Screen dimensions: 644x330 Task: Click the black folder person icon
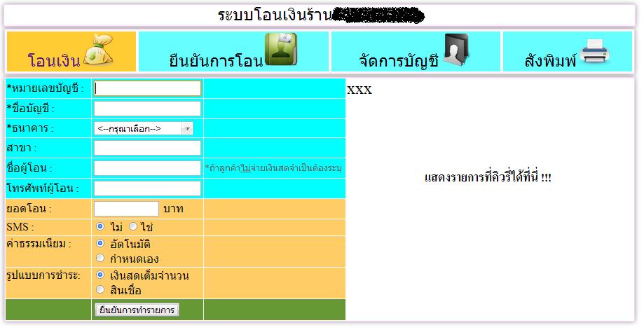tap(456, 50)
